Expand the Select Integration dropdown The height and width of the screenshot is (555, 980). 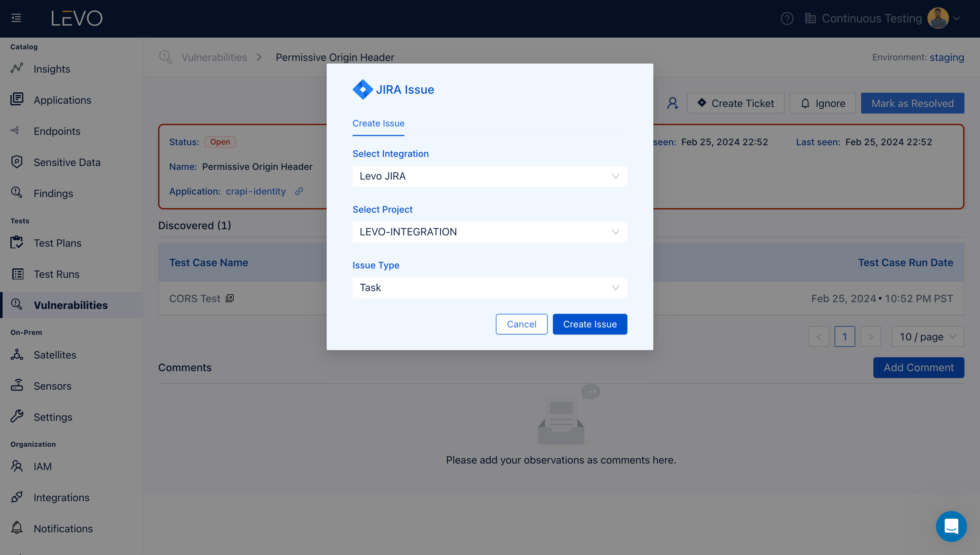[490, 176]
